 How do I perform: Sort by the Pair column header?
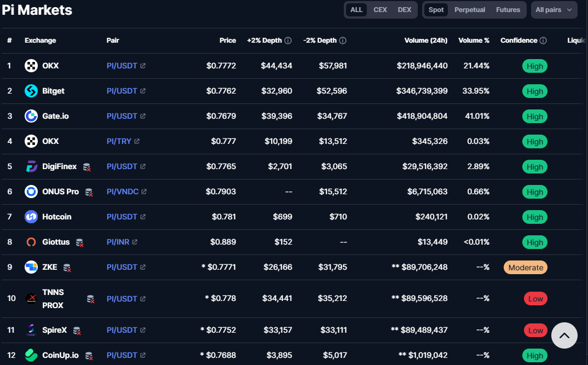pyautogui.click(x=112, y=40)
